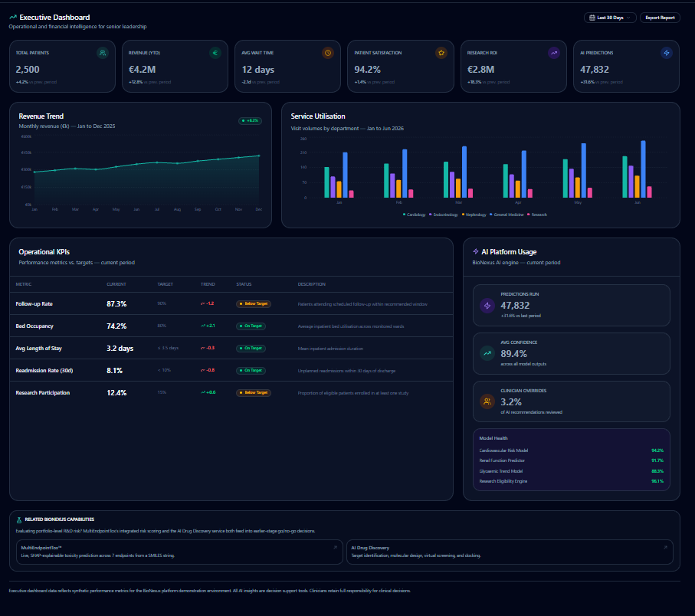Click the calendar icon in the Last 30 Days selector
The image size is (695, 616).
(x=592, y=18)
